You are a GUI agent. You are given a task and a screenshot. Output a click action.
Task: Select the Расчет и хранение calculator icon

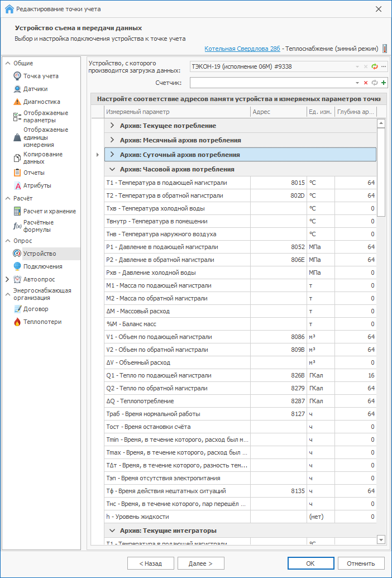(x=17, y=211)
